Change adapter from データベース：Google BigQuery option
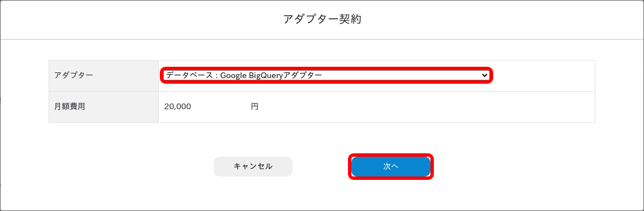This screenshot has height=211, width=644. [326, 75]
